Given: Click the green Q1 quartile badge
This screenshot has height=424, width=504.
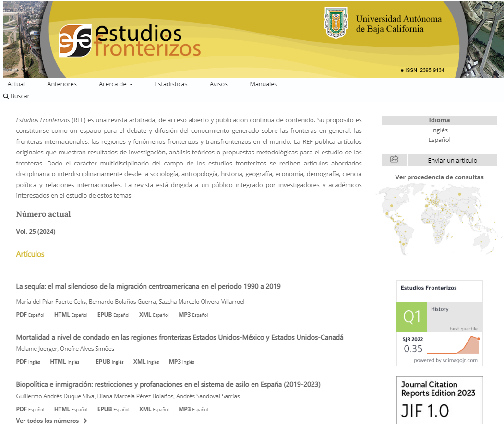Looking at the screenshot, I should click(412, 317).
